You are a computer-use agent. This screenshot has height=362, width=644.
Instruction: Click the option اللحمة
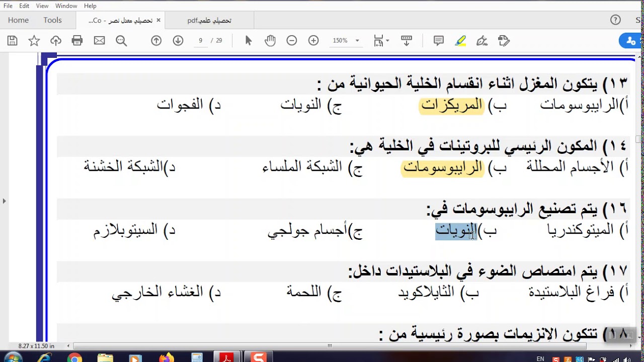point(304,292)
